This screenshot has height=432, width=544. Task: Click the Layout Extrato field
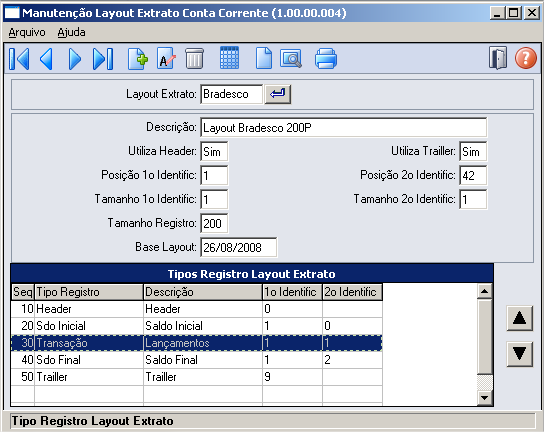(231, 94)
